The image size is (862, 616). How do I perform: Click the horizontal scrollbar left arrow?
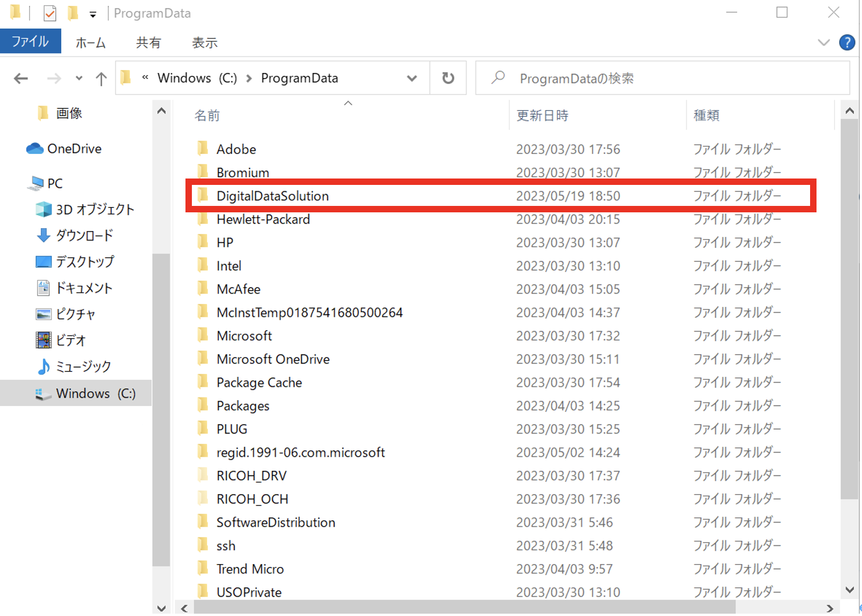point(184,608)
